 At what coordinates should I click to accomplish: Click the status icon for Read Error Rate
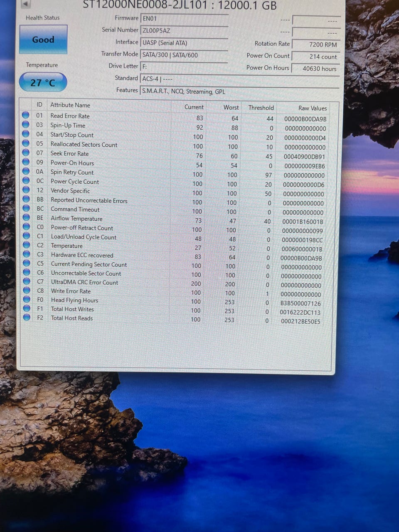pos(26,115)
